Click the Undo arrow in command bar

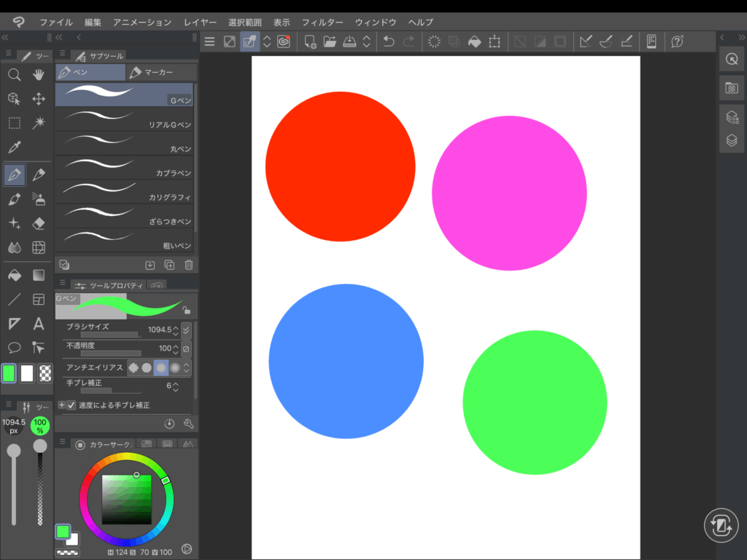(x=389, y=42)
